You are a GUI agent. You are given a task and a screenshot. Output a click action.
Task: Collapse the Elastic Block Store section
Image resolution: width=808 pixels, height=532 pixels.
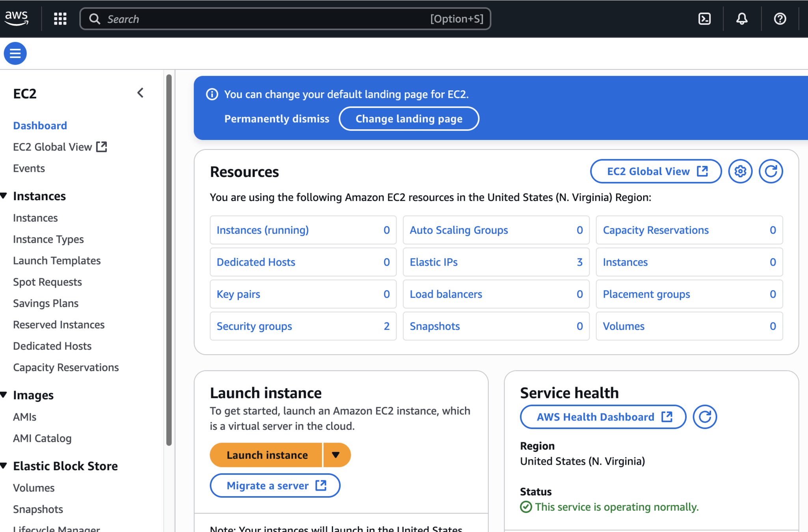[4, 466]
